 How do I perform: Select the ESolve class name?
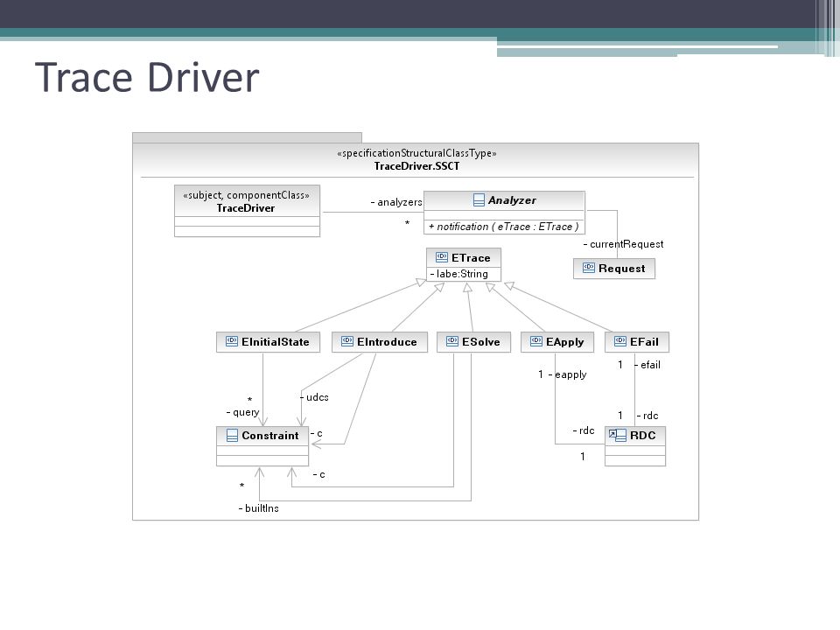click(481, 342)
